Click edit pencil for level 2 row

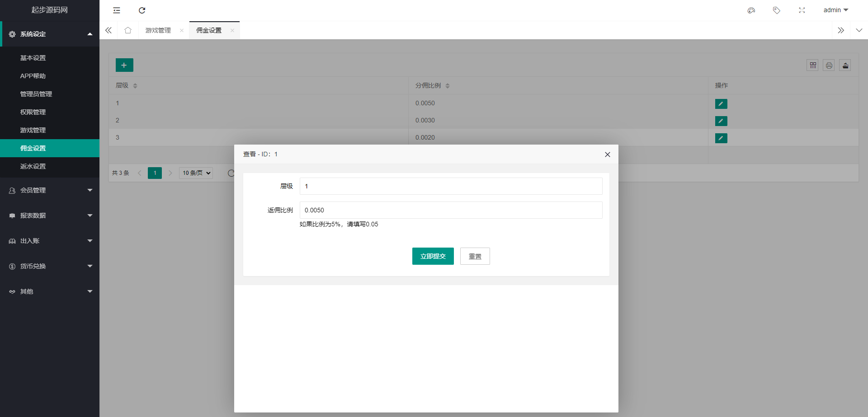[721, 121]
